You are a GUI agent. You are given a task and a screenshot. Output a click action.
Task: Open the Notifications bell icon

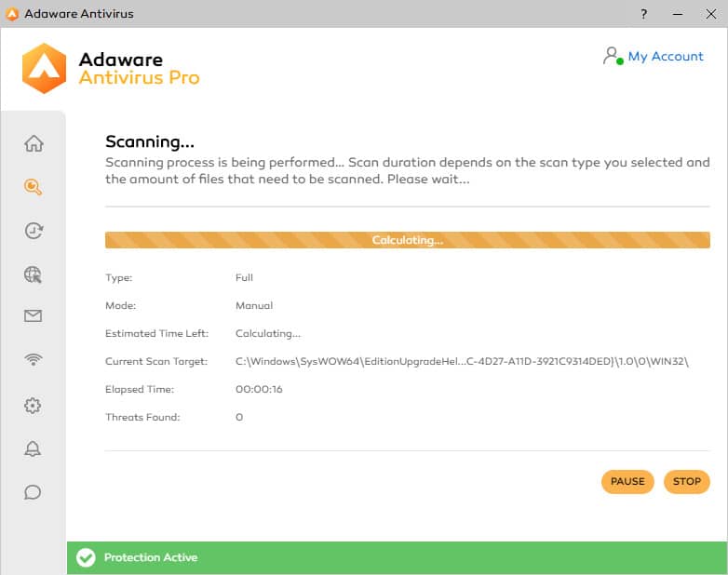[33, 448]
